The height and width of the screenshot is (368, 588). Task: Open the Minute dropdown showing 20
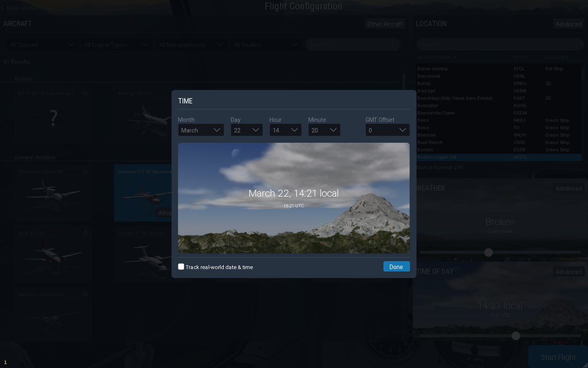[324, 130]
